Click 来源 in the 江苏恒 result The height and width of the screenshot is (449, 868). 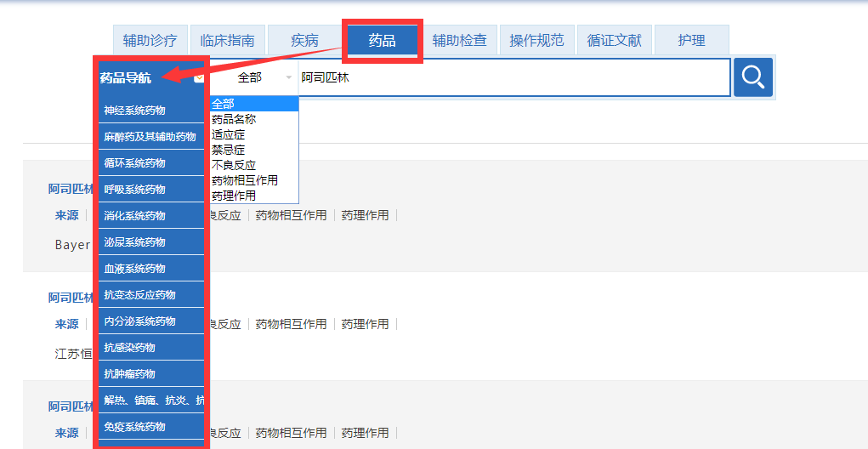[x=66, y=324]
